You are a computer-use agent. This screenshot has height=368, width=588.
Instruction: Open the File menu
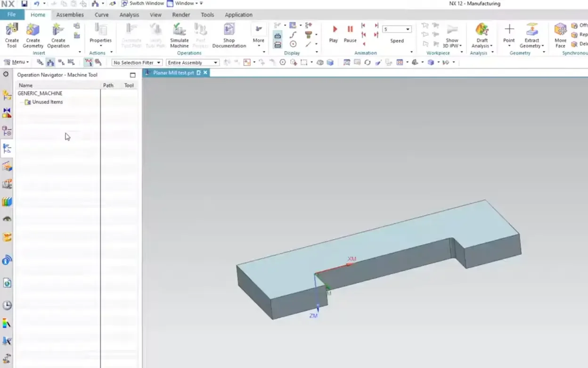point(12,15)
